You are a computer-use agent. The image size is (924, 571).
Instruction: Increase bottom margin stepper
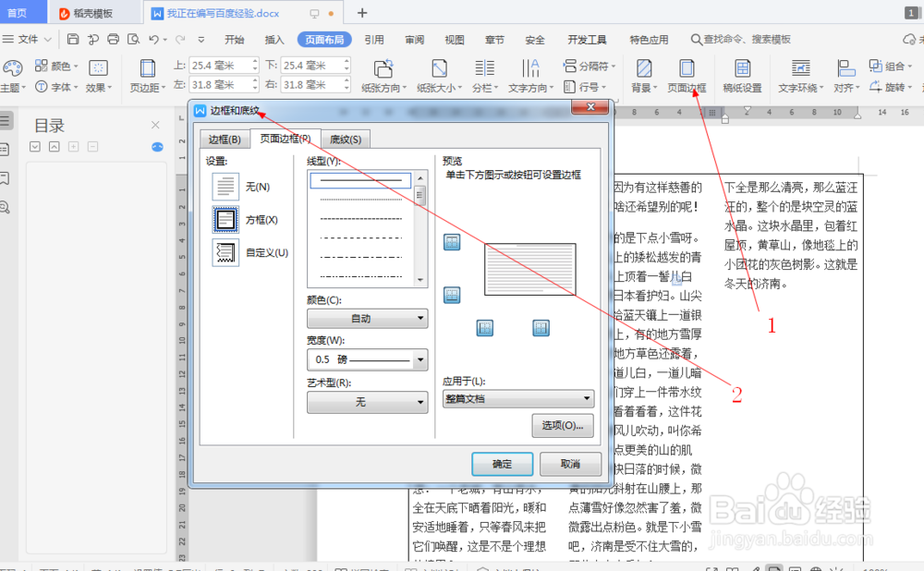(346, 61)
